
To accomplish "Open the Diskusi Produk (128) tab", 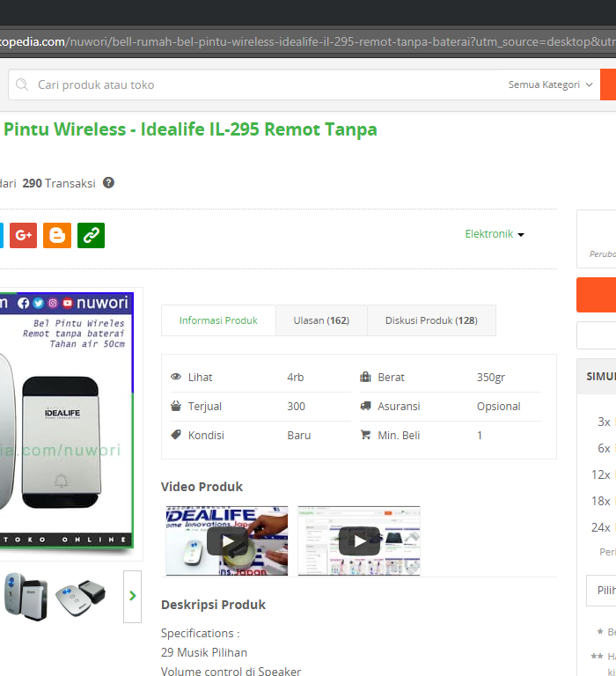I will point(431,320).
